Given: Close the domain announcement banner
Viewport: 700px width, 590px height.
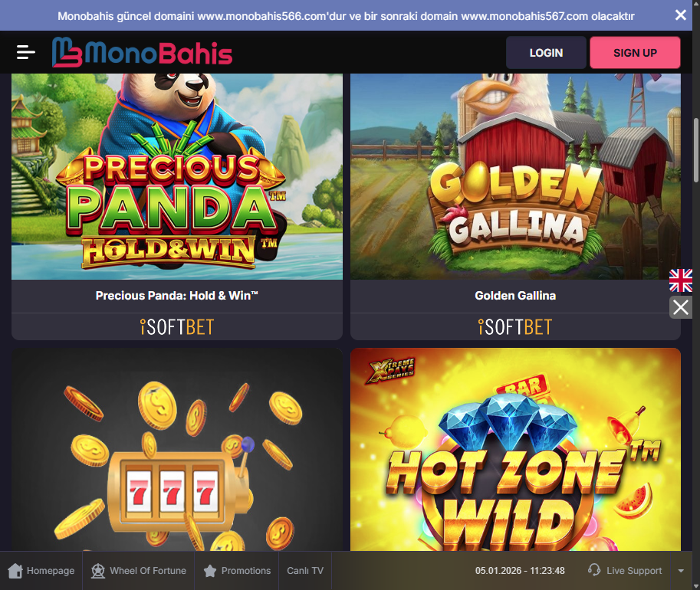Looking at the screenshot, I should pos(680,15).
